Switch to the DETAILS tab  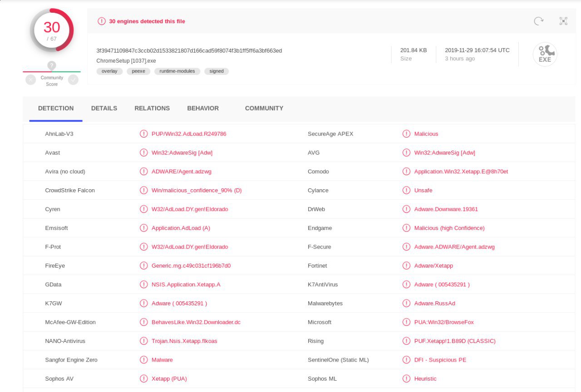[x=104, y=108]
